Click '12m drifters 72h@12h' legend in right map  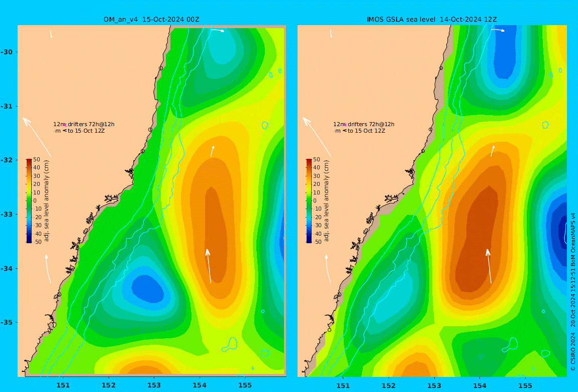[x=364, y=124]
